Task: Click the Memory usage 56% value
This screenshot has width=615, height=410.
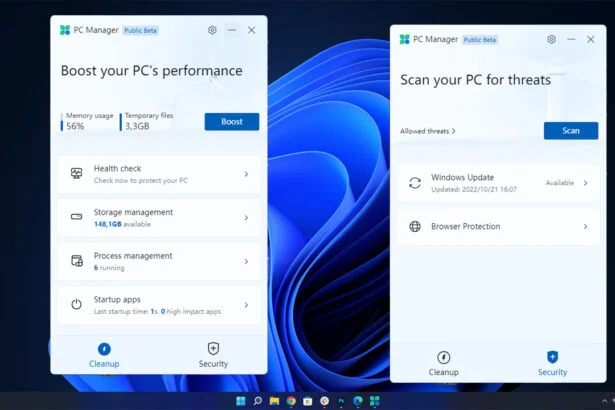Action: pos(75,126)
